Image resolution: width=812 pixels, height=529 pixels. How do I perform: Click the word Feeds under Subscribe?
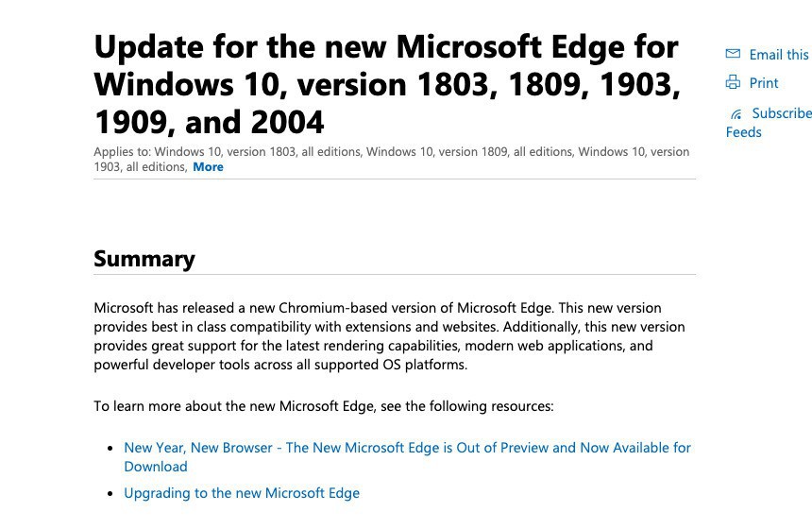(x=744, y=132)
